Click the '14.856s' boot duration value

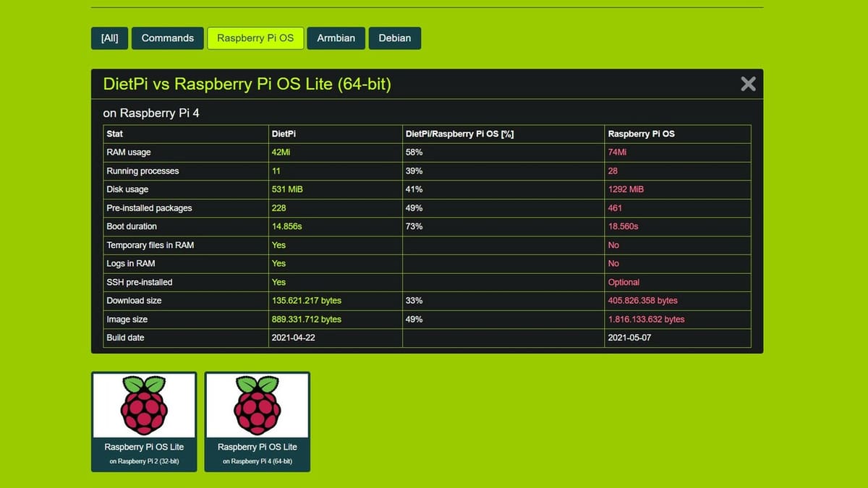point(286,226)
